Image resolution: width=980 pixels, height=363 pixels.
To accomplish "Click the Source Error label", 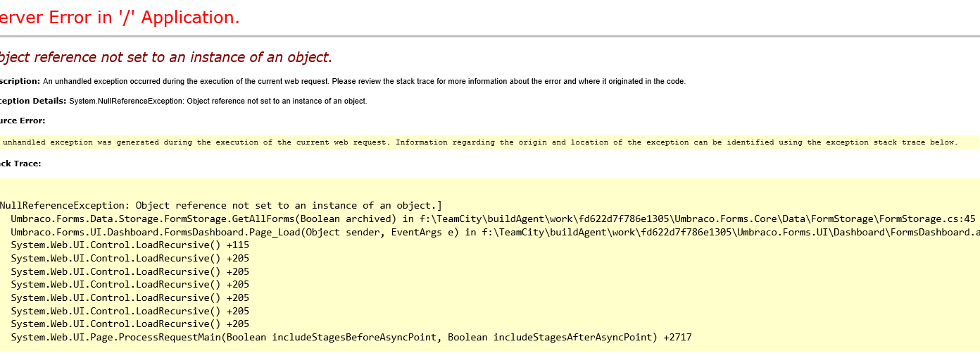I will pyautogui.click(x=23, y=121).
